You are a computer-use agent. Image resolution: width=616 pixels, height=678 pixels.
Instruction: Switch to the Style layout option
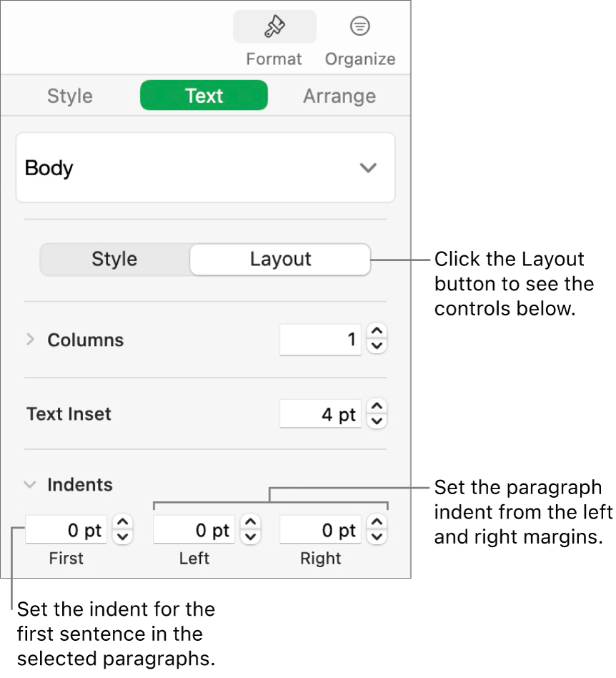114,260
